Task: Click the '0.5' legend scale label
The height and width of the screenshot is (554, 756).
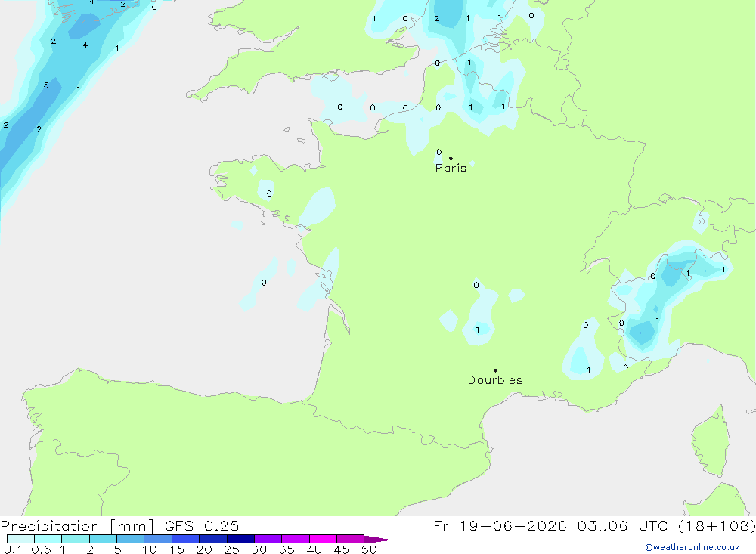Action: [x=41, y=549]
